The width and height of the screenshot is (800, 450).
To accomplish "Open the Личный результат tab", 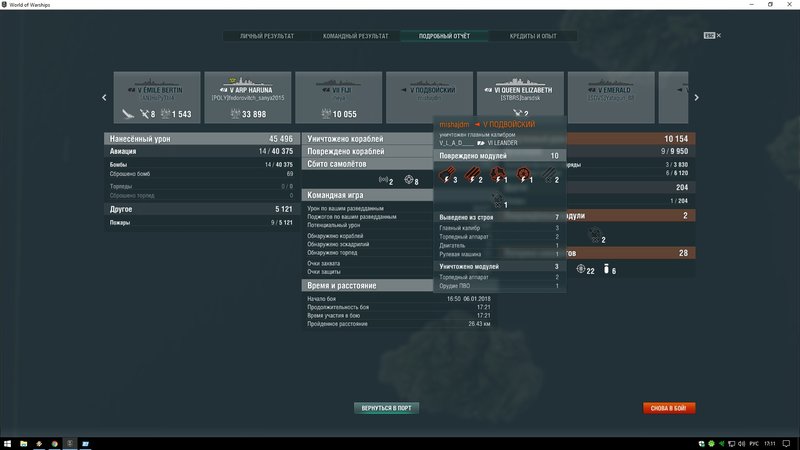I will [267, 36].
